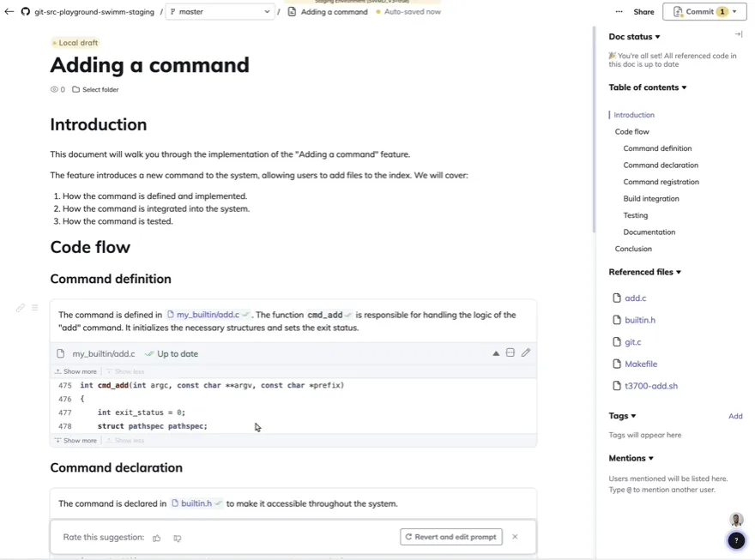The height and width of the screenshot is (560, 755).
Task: Go to Documentation in table of contents
Action: [649, 232]
